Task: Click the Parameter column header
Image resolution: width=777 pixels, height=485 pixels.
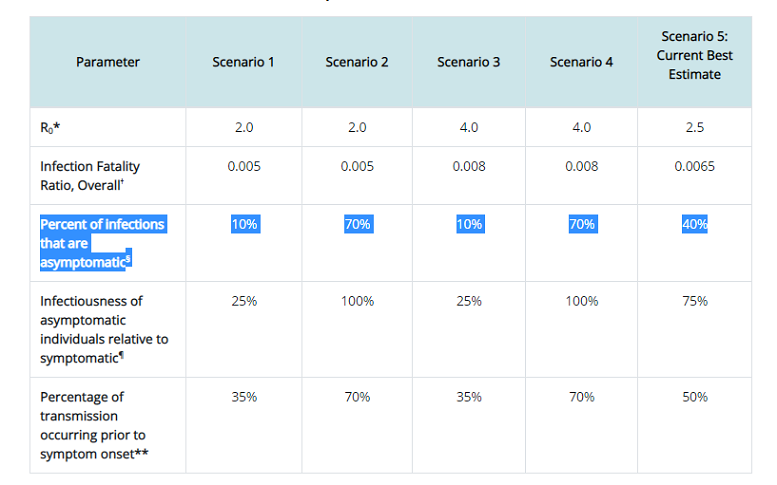Action: (x=108, y=62)
